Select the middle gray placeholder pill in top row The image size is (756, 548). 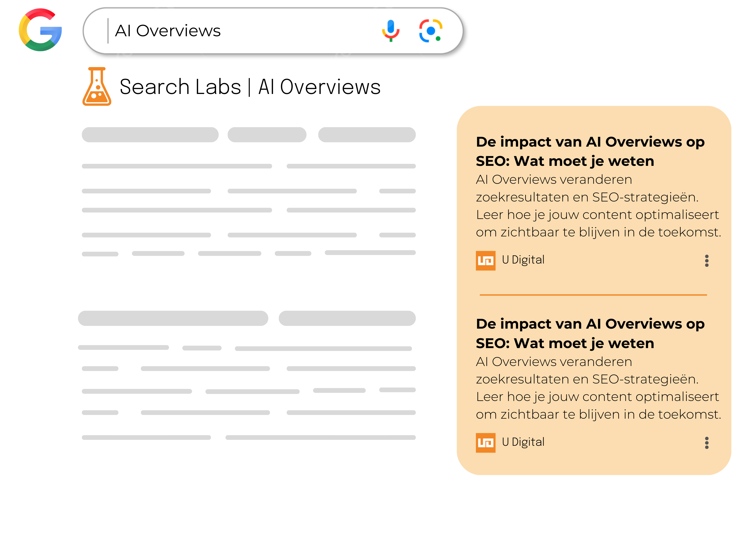[267, 135]
